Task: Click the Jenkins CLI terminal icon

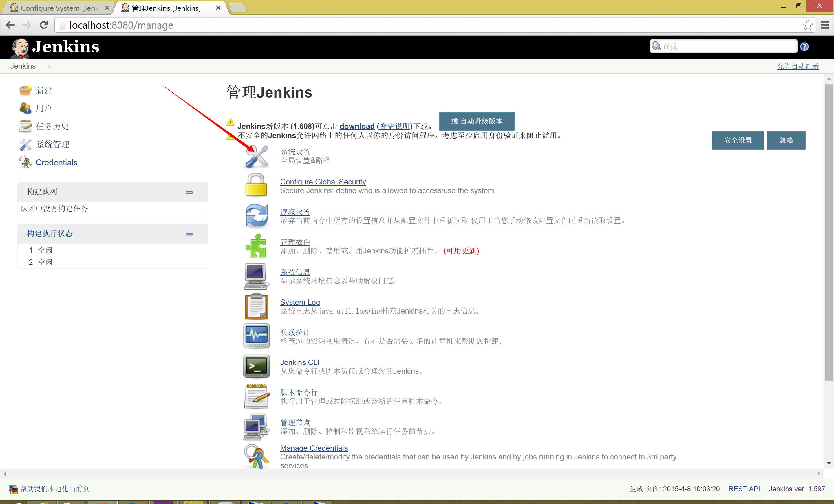Action: (256, 366)
